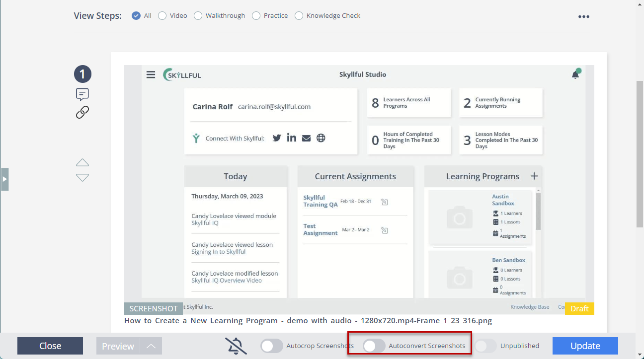Click the Carina Rolf name text
The height and width of the screenshot is (359, 644).
213,107
